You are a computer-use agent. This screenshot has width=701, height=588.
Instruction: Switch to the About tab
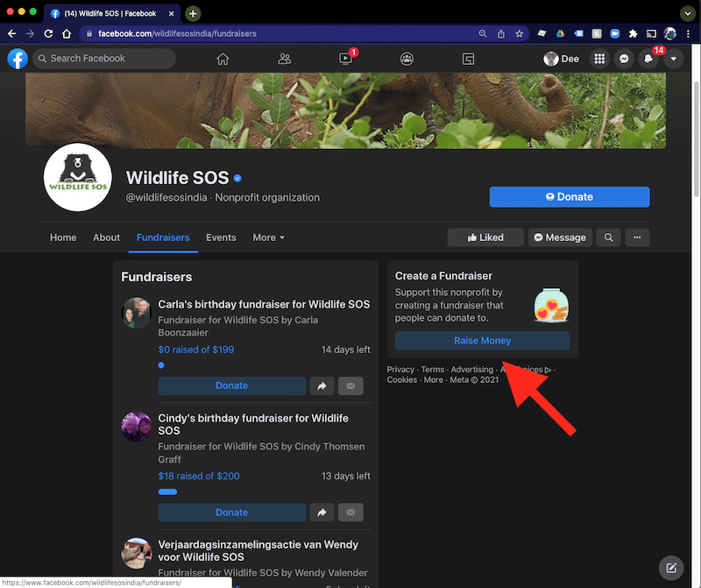106,237
